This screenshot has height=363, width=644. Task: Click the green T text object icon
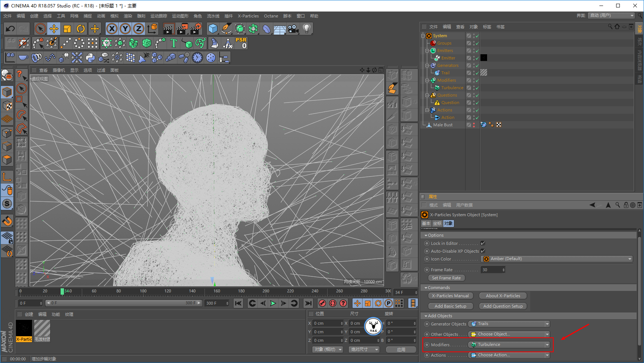click(x=174, y=43)
